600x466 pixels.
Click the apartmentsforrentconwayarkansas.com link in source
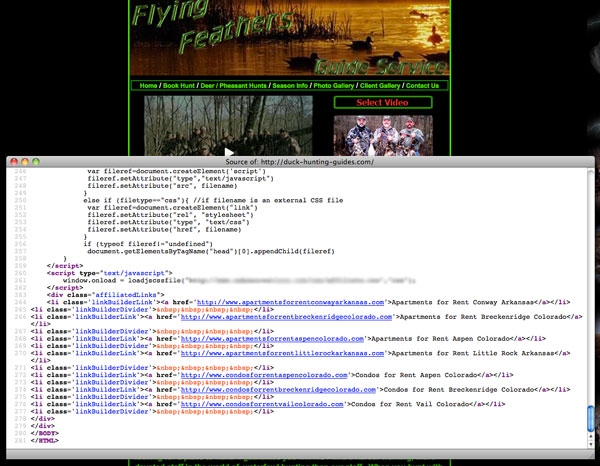(290, 302)
